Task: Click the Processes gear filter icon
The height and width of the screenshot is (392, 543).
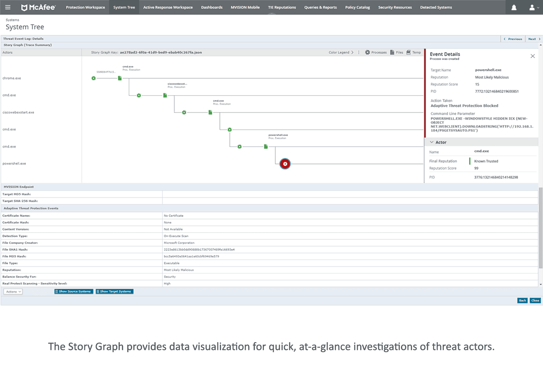Action: point(368,52)
